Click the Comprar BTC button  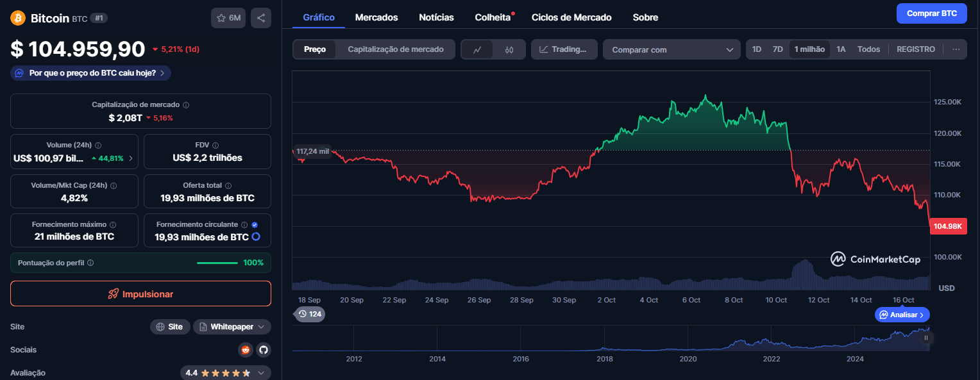931,13
